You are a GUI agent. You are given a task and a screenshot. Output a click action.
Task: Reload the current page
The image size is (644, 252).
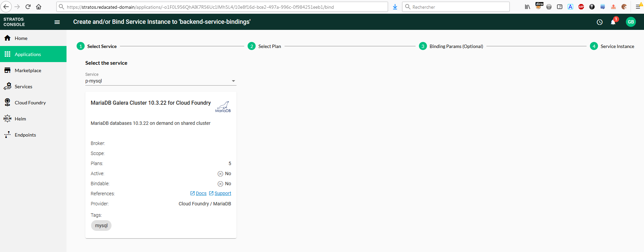pos(28,7)
